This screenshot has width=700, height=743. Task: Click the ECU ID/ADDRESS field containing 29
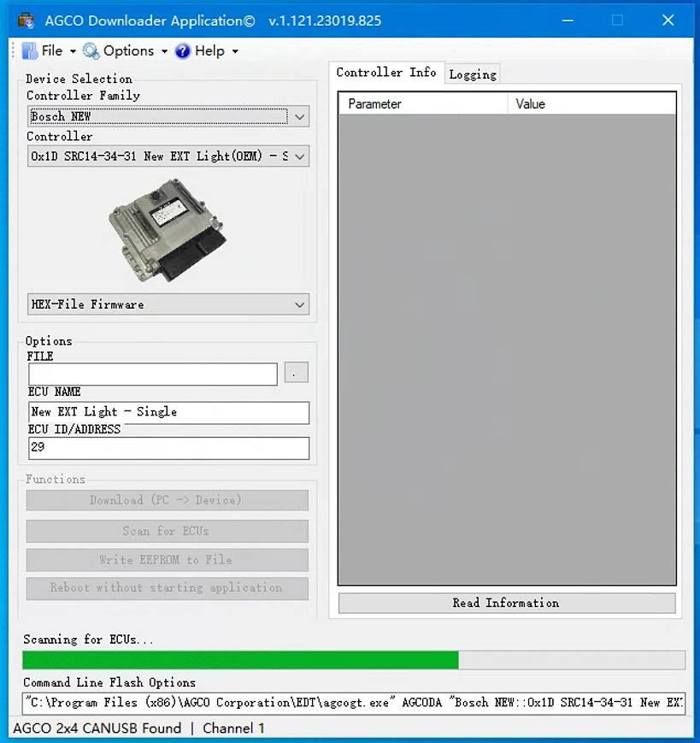pos(168,447)
